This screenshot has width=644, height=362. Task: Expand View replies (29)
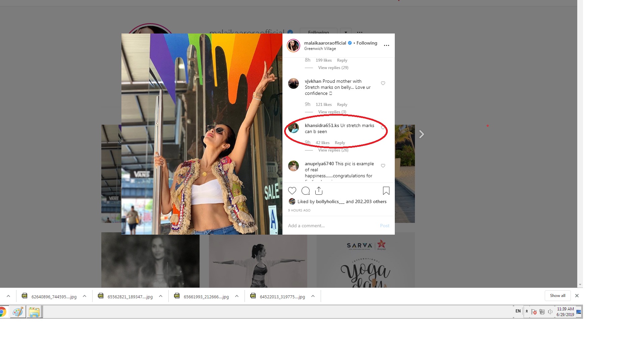pyautogui.click(x=333, y=68)
